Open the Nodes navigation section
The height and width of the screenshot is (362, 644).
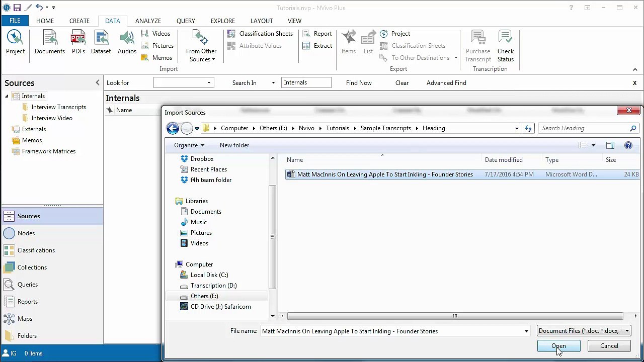52,233
